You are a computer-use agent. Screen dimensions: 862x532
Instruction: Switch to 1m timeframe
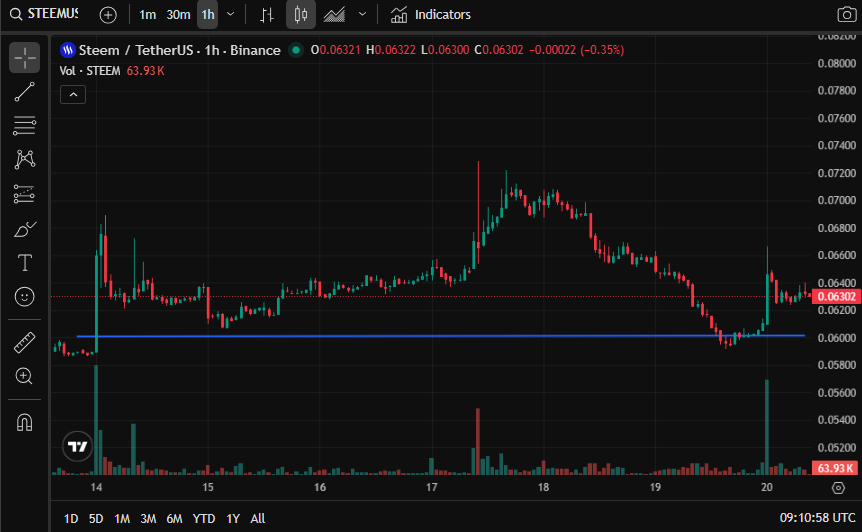coord(147,15)
